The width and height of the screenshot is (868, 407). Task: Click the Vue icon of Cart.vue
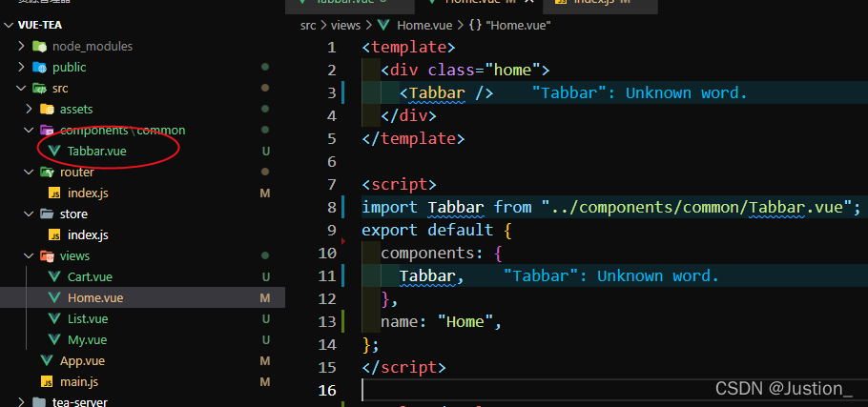pyautogui.click(x=54, y=276)
